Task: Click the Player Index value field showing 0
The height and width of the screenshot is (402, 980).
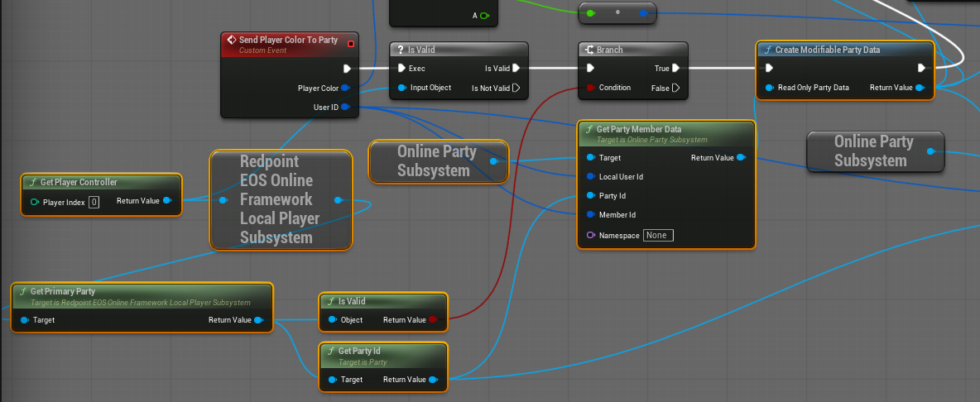Action: [x=94, y=202]
